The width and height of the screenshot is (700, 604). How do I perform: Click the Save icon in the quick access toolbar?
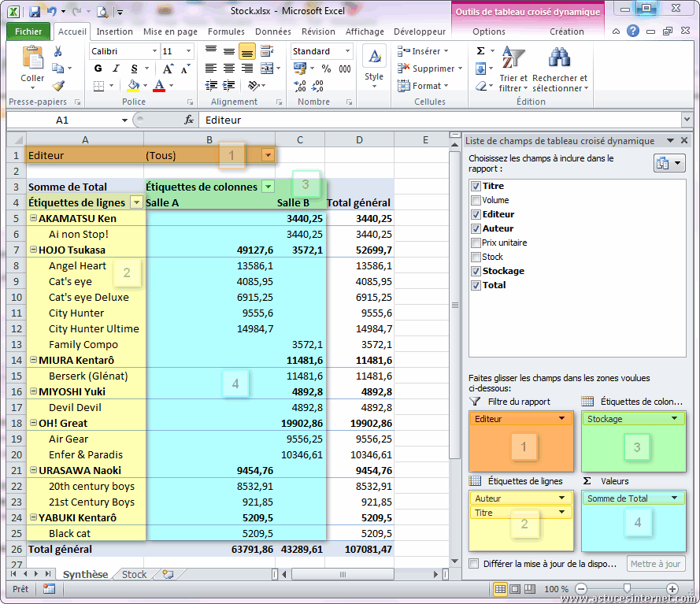click(35, 12)
